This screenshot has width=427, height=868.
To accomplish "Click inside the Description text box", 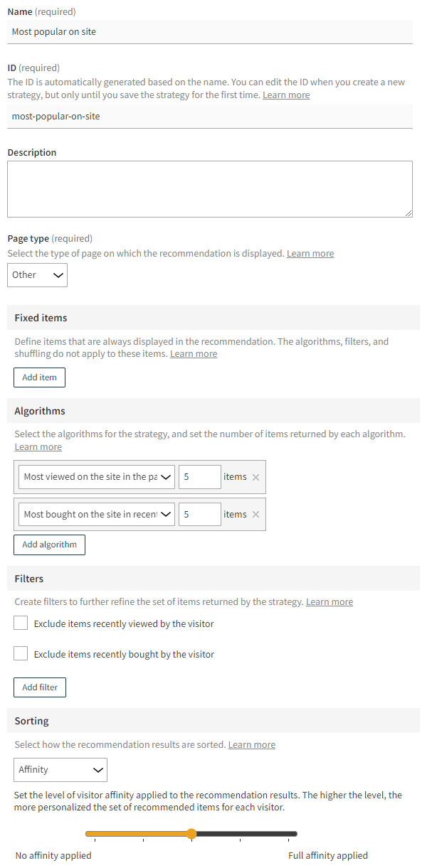I will point(210,188).
